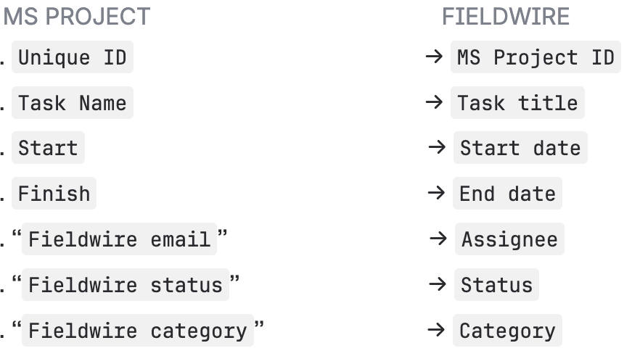Click the arrow before End date
The width and height of the screenshot is (640, 364).
pos(437,193)
